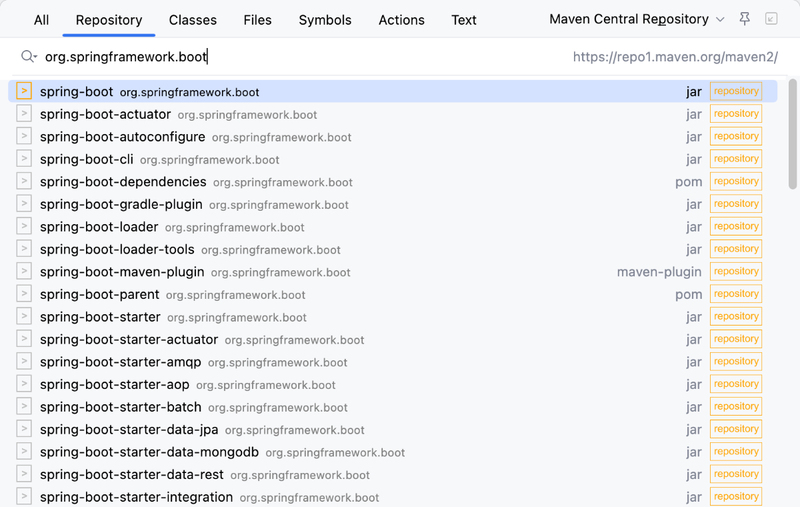The image size is (800, 507).
Task: Expand spring-boot-starter-data-rest entry
Action: (24, 473)
